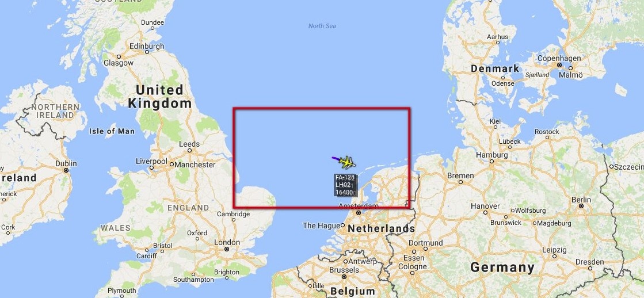Click the Dublin city marker
The height and width of the screenshot is (298, 644).
66,170
